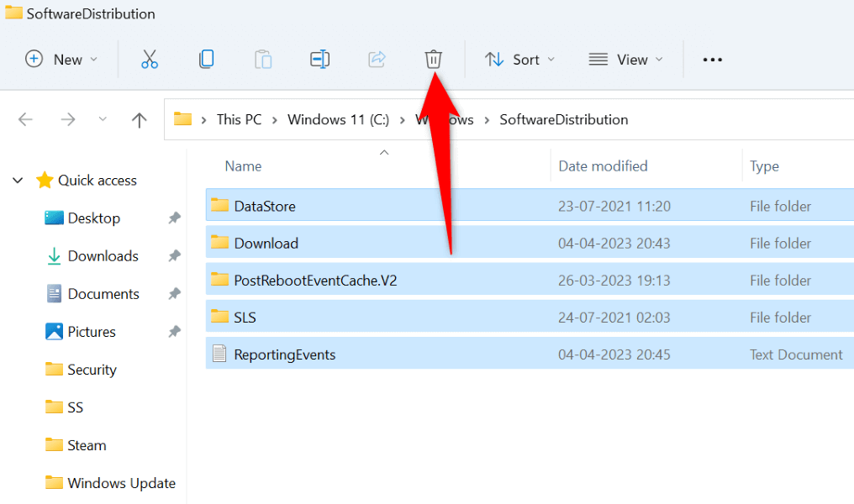854x504 pixels.
Task: Delete selection with the trash icon
Action: (433, 59)
